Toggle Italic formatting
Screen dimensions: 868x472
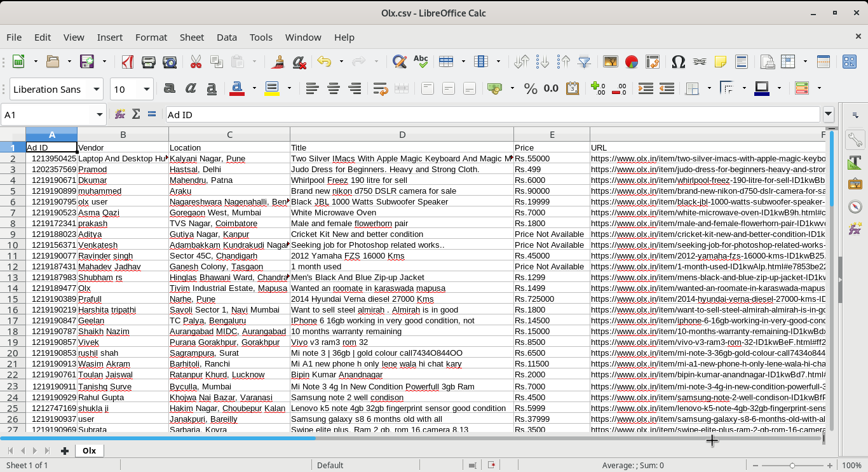(191, 88)
